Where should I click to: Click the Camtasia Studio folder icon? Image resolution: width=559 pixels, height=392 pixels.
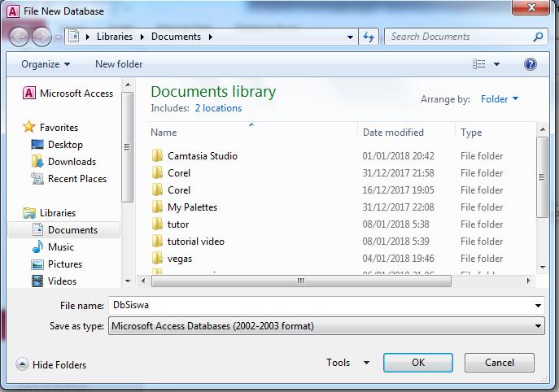157,155
